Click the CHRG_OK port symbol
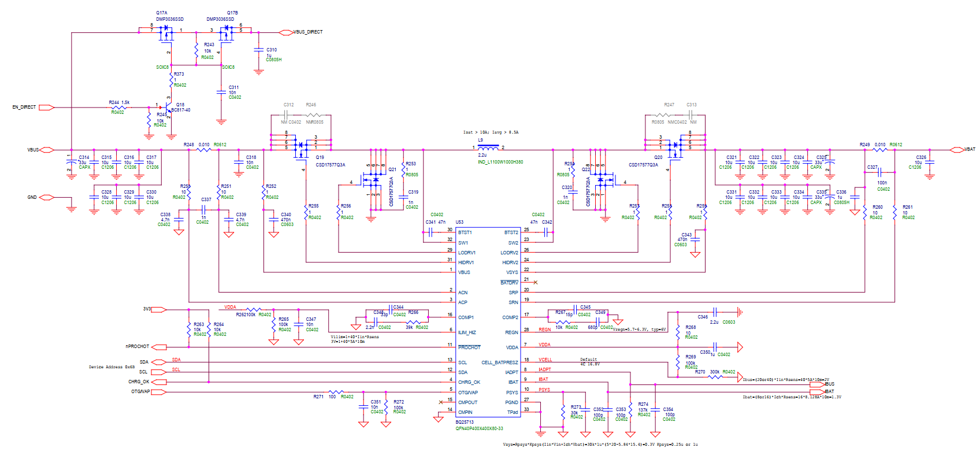 [159, 382]
